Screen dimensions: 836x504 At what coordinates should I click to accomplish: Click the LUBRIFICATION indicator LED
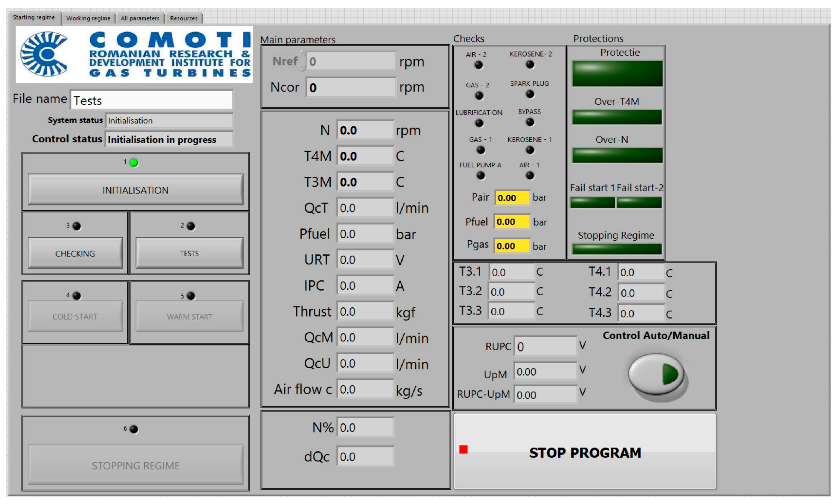(x=479, y=123)
